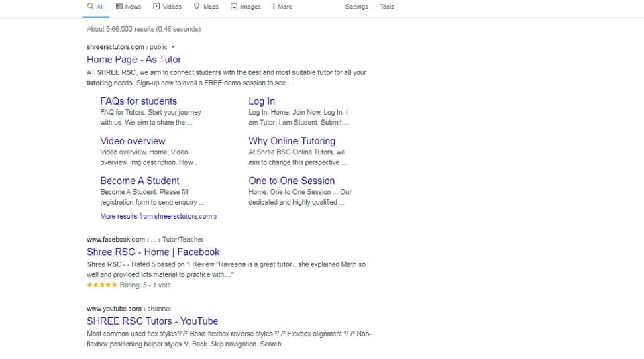Open Become A Student sitelink
This screenshot has height=359, width=644.
click(140, 181)
